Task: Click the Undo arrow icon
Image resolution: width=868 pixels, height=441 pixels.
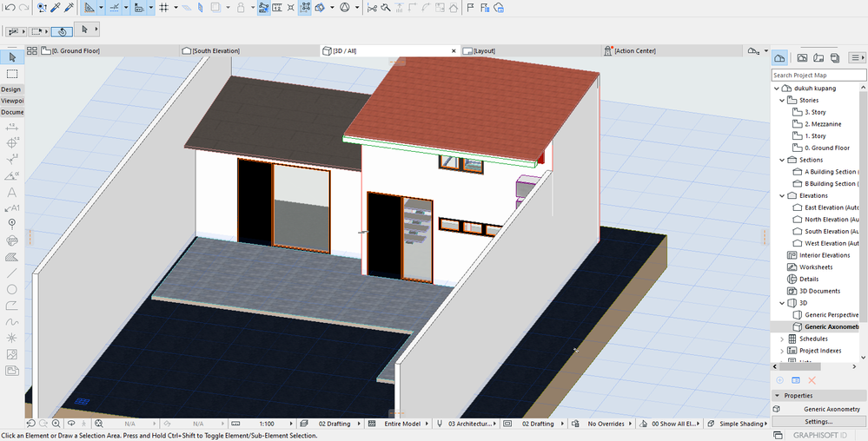Action: (x=10, y=8)
